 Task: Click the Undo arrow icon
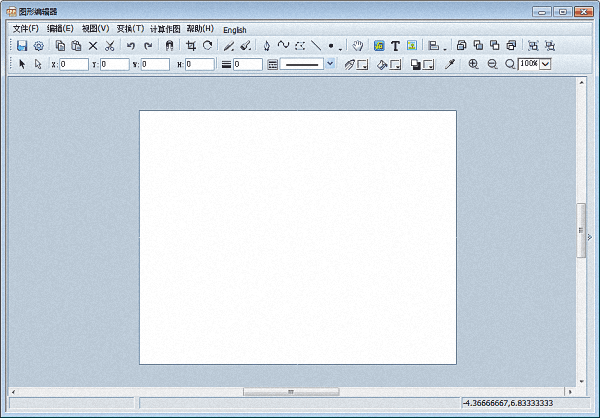coord(131,46)
